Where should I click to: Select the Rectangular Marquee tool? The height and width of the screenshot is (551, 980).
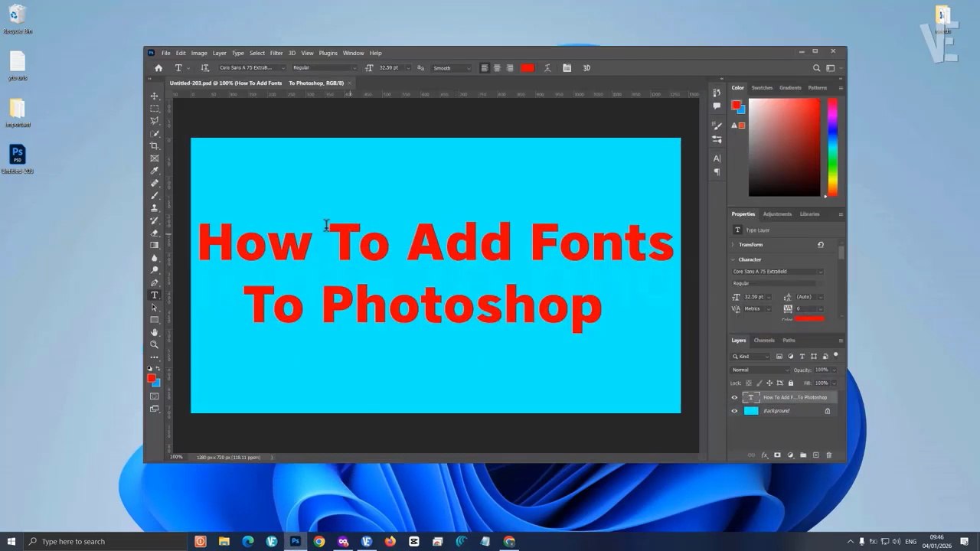point(155,109)
